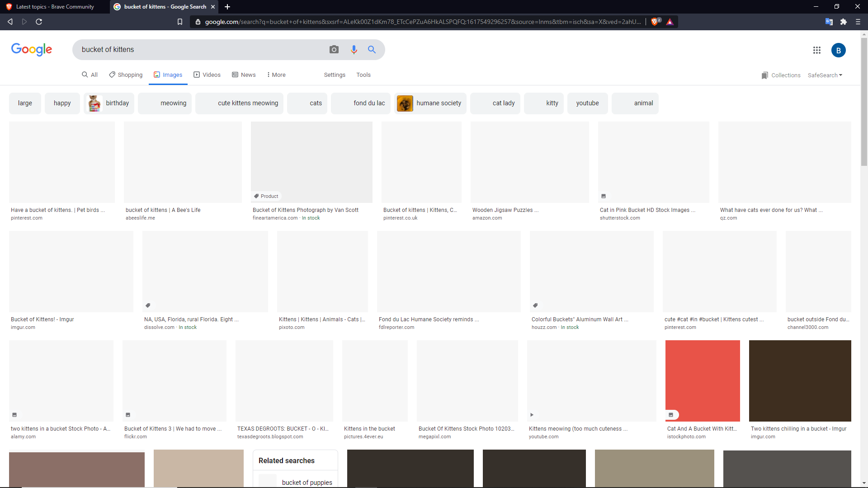Image resolution: width=868 pixels, height=488 pixels.
Task: Open the red Cat And A Bucket thumbnail
Action: 702,380
